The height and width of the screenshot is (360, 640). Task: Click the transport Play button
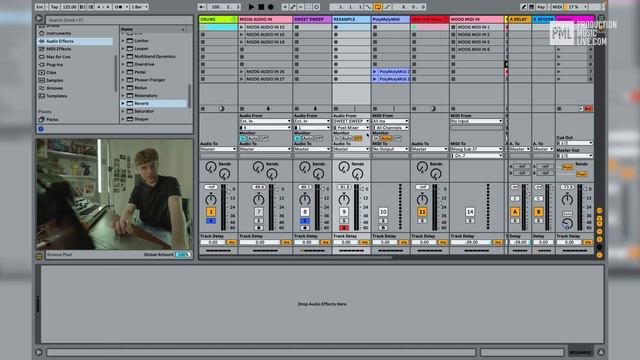[x=251, y=7]
